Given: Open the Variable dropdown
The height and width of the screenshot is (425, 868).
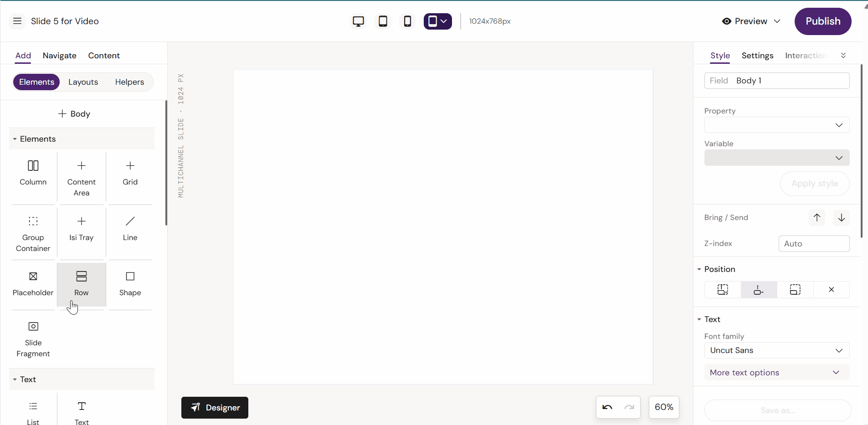Looking at the screenshot, I should [776, 158].
